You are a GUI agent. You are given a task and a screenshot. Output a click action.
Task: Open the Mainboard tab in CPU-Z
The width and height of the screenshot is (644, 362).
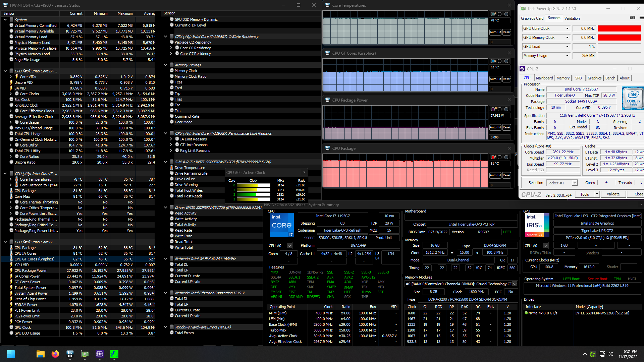[x=544, y=78]
